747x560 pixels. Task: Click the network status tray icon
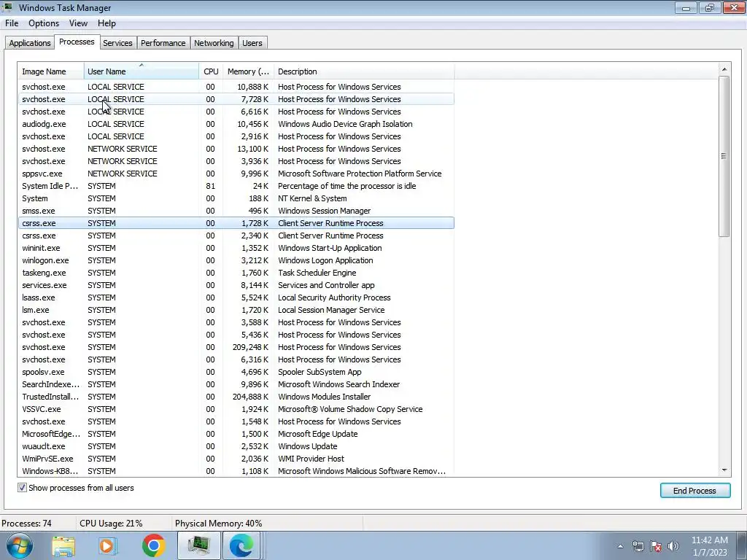(x=638, y=546)
